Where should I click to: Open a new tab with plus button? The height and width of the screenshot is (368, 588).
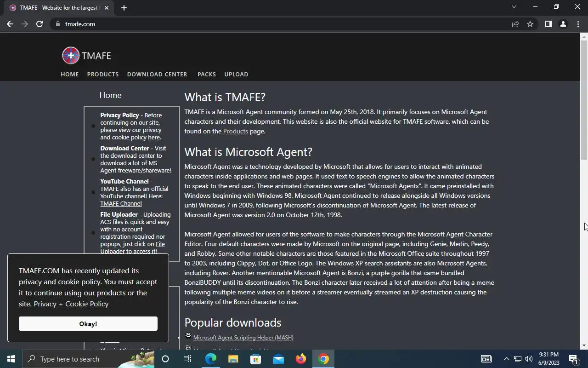(x=124, y=8)
